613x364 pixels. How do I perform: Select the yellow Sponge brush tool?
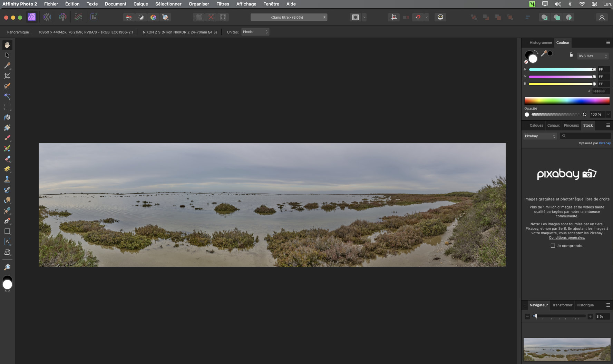7,169
